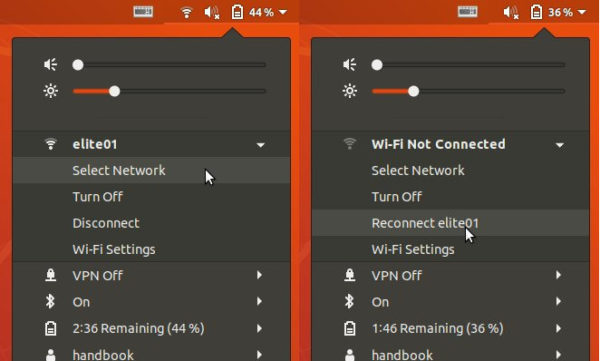The height and width of the screenshot is (361, 600).
Task: Click the VPN icon in left menu
Action: (x=51, y=275)
